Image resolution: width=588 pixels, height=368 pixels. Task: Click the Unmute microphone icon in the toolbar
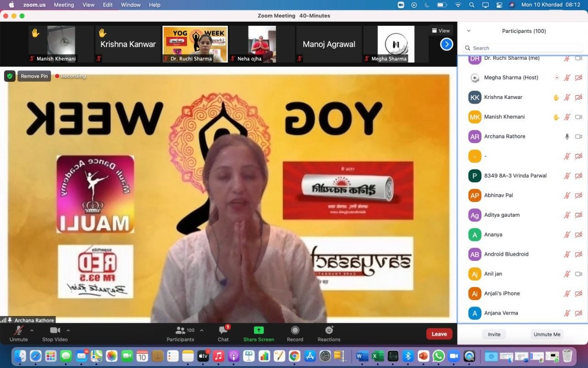click(x=18, y=330)
